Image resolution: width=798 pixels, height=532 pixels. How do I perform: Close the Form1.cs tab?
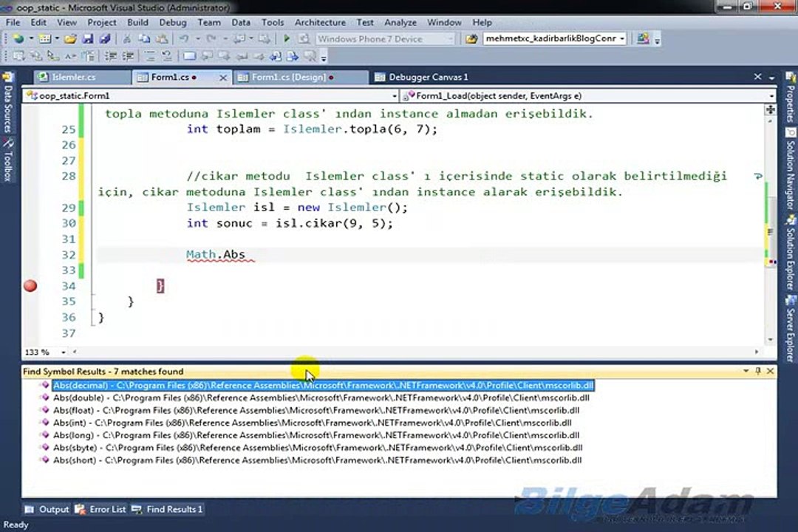223,78
